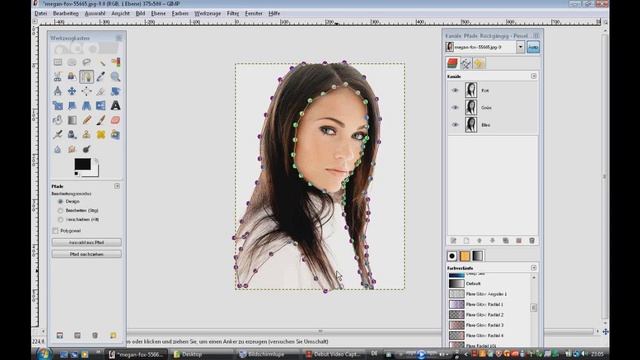Click the Pfad nachziehen button
This screenshot has height=360, width=640.
(87, 254)
